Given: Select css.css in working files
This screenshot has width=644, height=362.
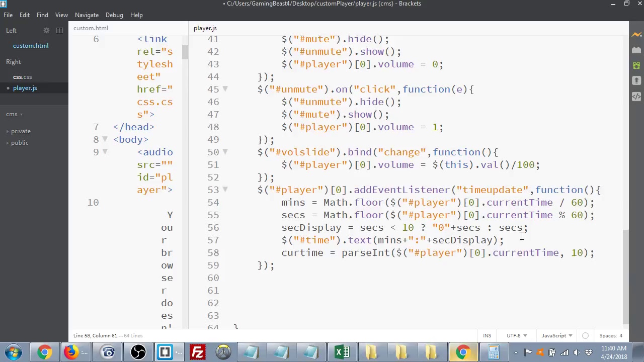Looking at the screenshot, I should (x=22, y=77).
